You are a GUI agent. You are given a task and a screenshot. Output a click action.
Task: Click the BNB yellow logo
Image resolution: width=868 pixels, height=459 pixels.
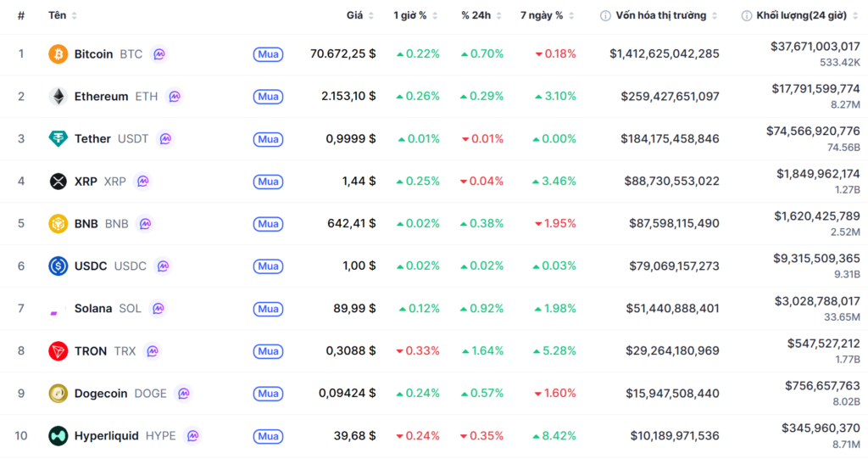58,223
